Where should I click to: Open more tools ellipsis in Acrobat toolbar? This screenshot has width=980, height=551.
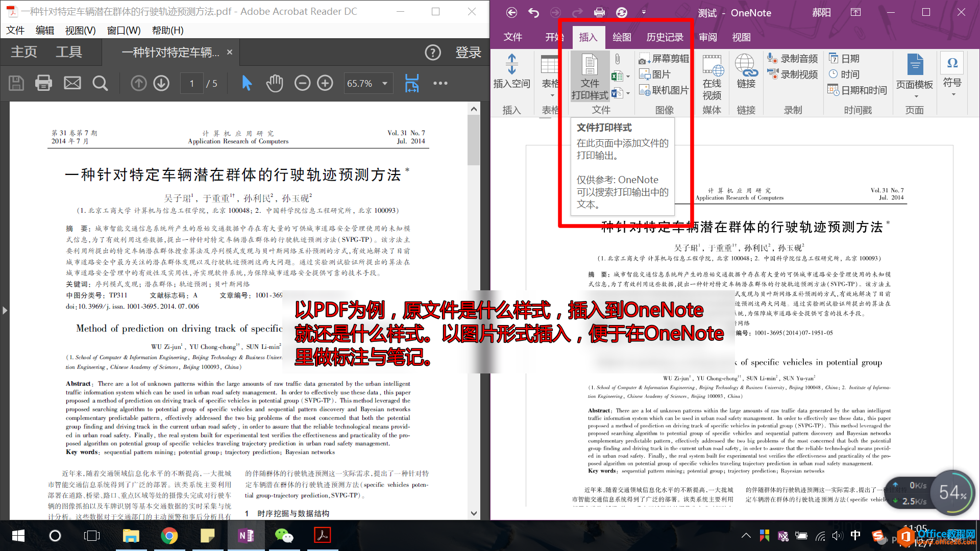[x=440, y=83]
